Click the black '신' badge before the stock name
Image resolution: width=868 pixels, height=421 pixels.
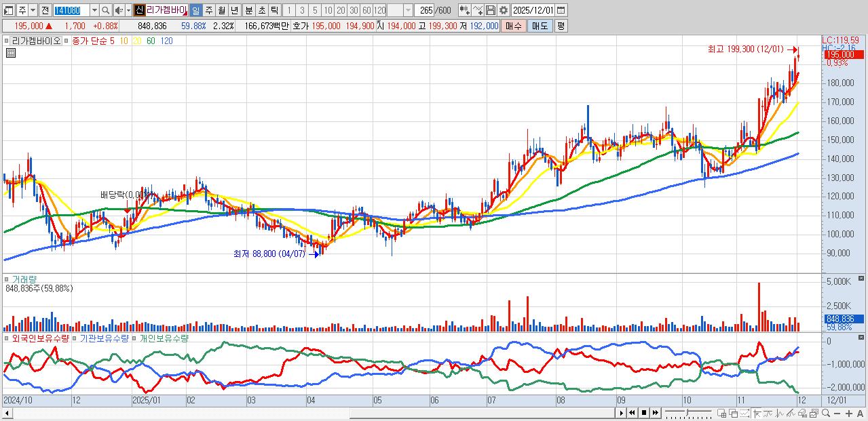coord(139,10)
